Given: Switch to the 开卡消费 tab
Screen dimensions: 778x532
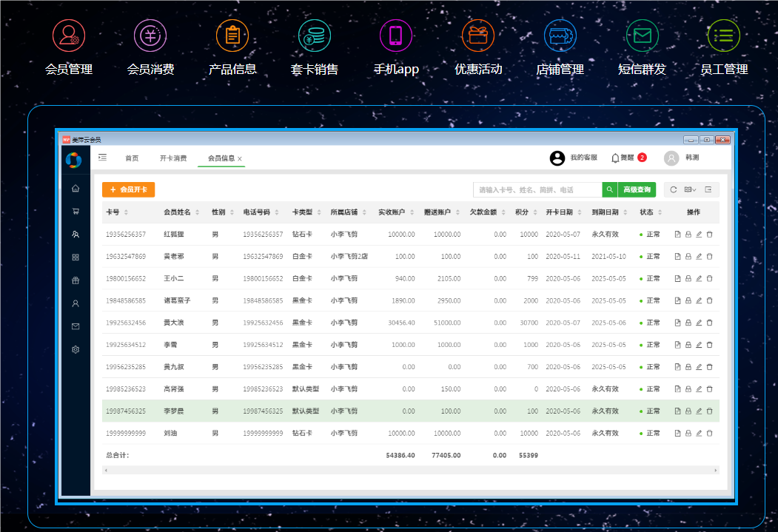Looking at the screenshot, I should pos(173,158).
